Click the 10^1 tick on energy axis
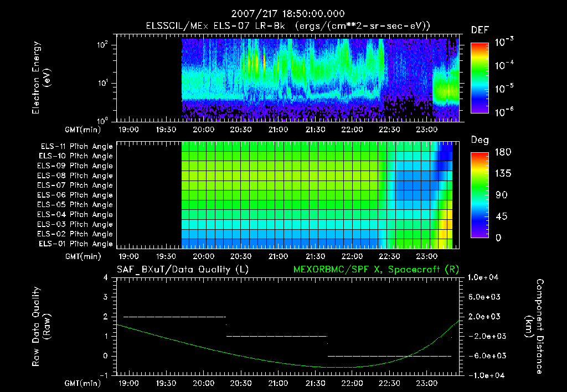Screen dimensions: 567x392 coord(102,83)
